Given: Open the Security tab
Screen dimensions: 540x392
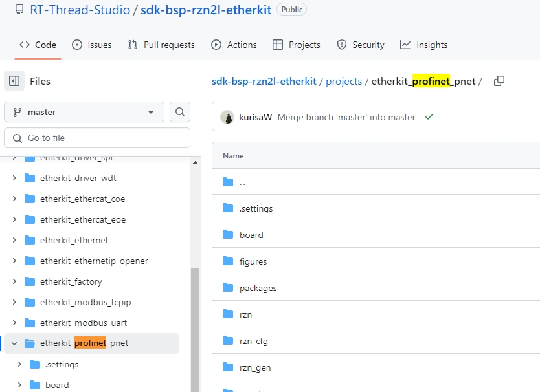Looking at the screenshot, I should pos(361,45).
